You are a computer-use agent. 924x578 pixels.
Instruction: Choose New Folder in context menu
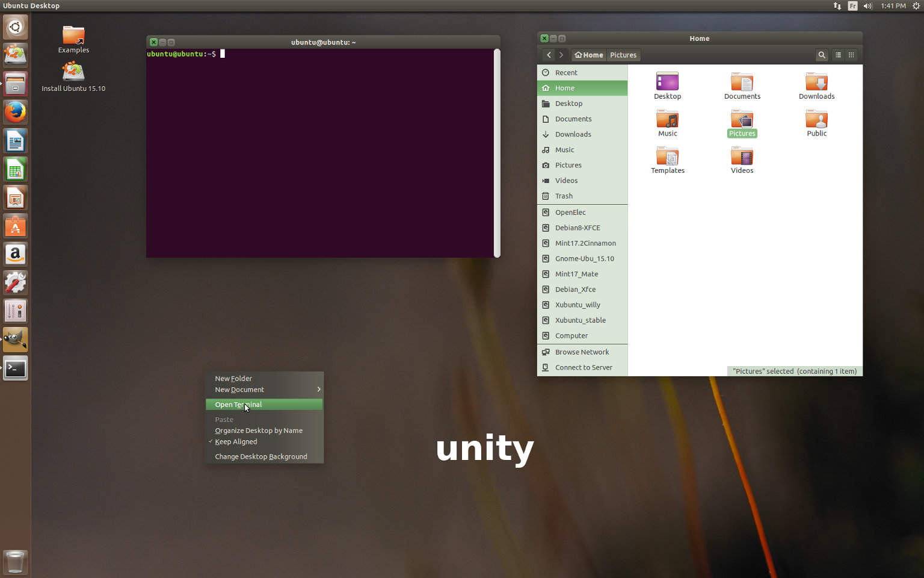(x=264, y=378)
